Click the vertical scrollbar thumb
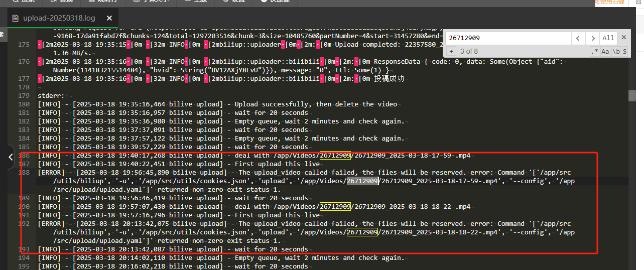Screen dimensions: 644x270 pos(631,95)
